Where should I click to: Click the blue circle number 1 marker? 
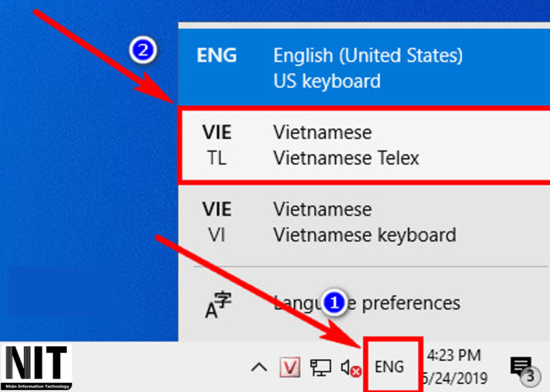(x=336, y=302)
